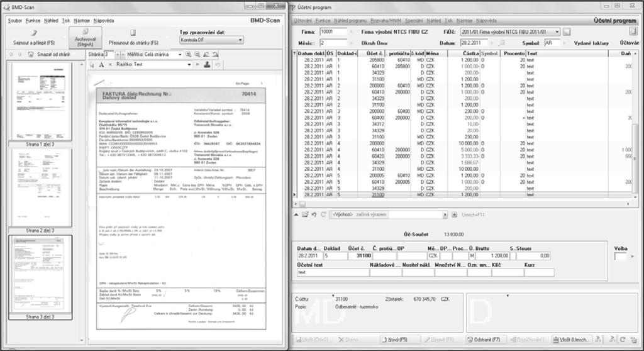
Task: Click the Firma input field with 10001
Action: tap(333, 31)
